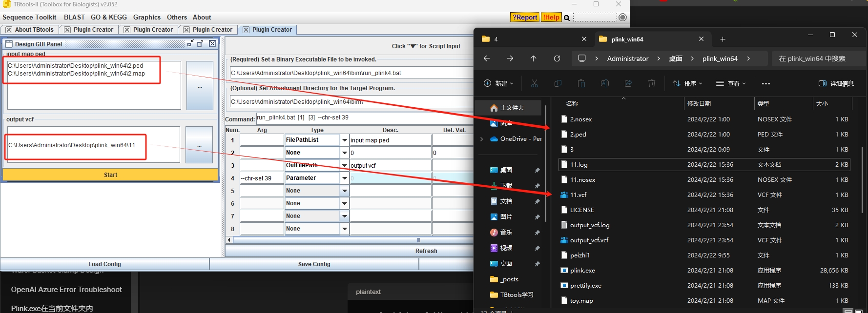Add a new File Explorer tab
Screen dimensions: 868x313
(x=723, y=39)
